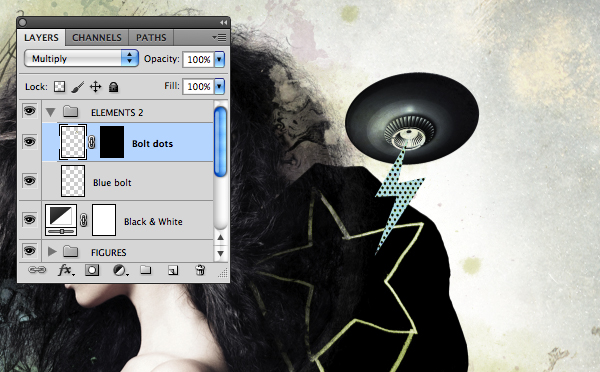This screenshot has width=600, height=372.
Task: Click the link layers icon
Action: (x=37, y=270)
